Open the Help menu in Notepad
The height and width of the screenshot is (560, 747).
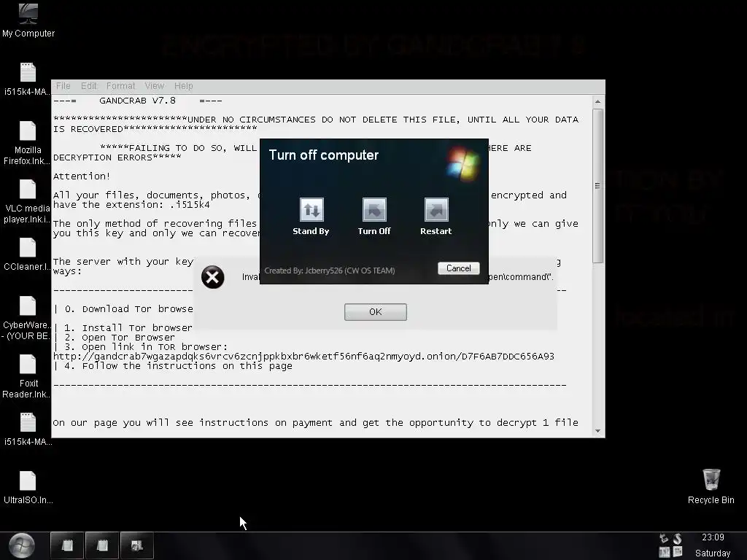[x=183, y=86]
